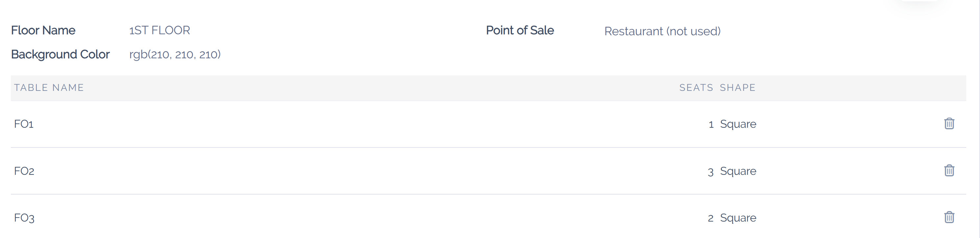
Task: Click the rgb(210, 210, 210) background color value
Action: 175,54
